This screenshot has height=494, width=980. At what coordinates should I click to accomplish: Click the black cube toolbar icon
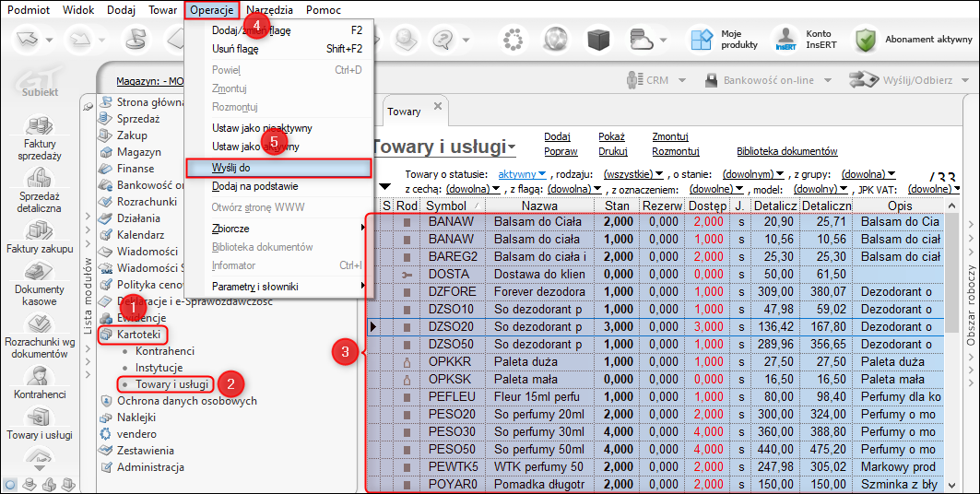coord(600,40)
